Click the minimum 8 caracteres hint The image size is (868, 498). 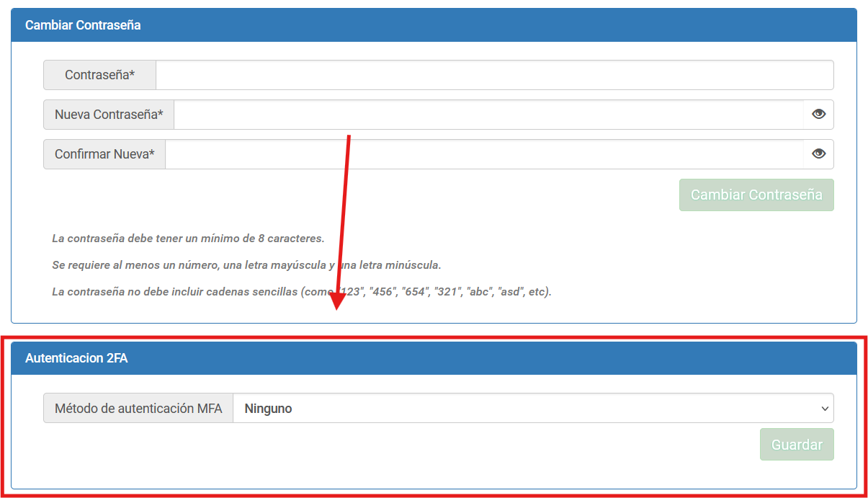[x=188, y=239]
